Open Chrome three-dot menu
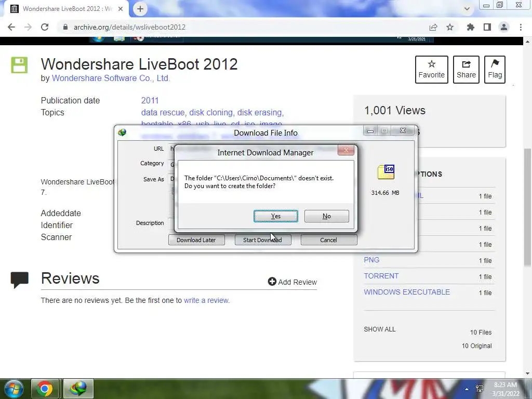 click(521, 27)
